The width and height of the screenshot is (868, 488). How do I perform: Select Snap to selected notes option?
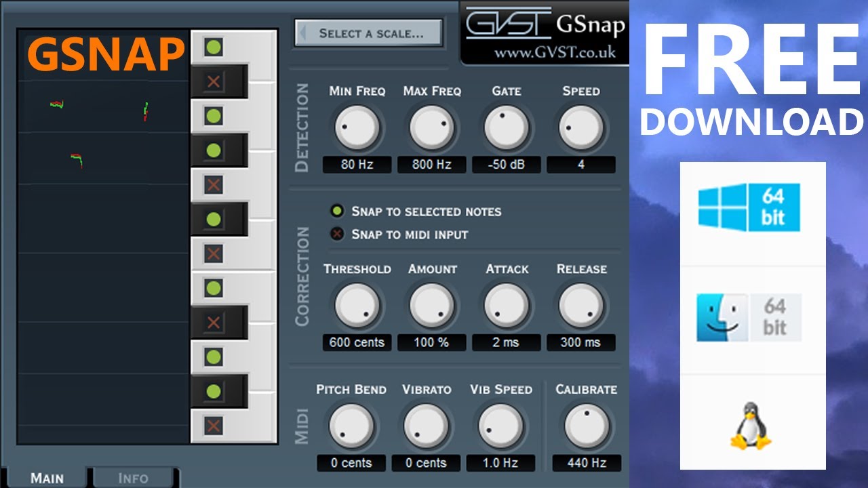pyautogui.click(x=416, y=211)
